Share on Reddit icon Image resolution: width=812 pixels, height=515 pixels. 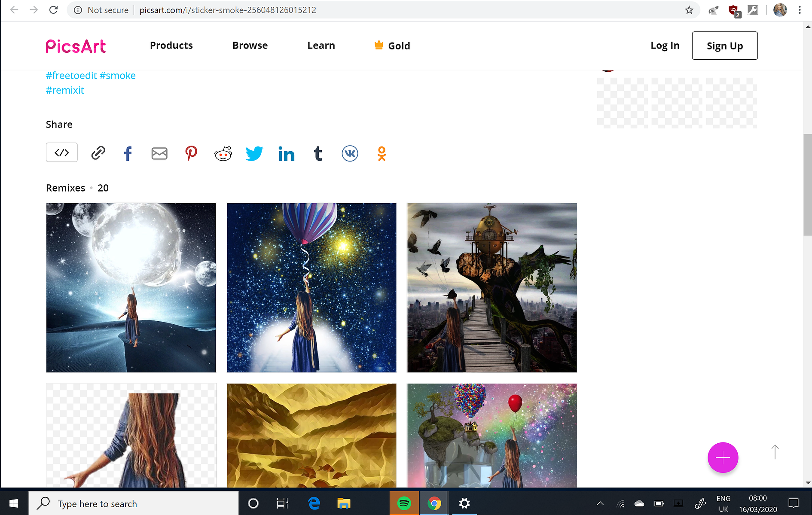pos(223,153)
